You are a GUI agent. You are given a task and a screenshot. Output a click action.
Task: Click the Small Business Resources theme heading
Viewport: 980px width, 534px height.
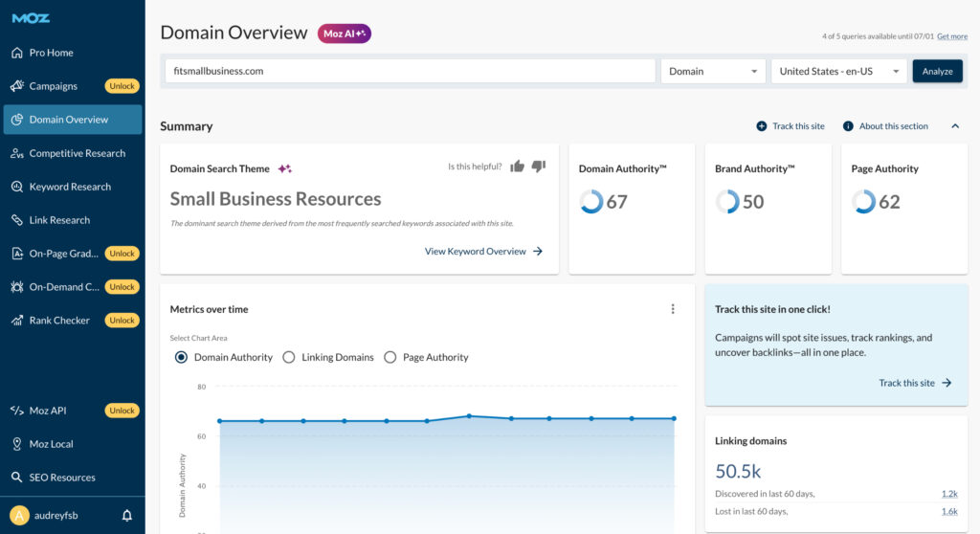pos(276,199)
